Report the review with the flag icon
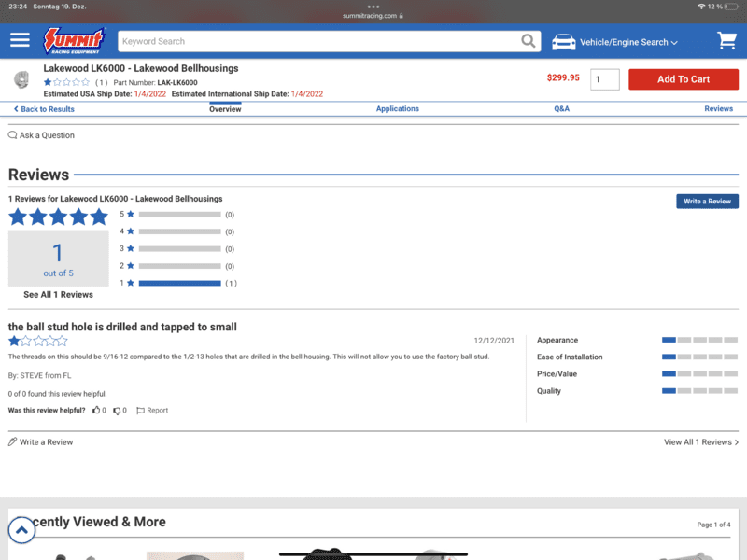747x560 pixels. [x=152, y=411]
